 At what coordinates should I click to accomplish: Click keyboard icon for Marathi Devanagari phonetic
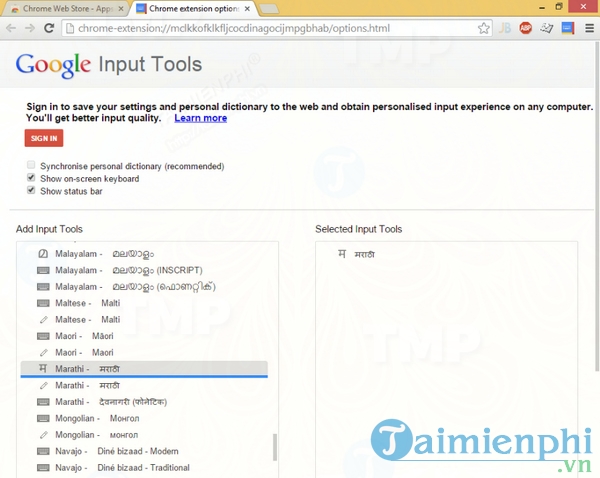43,402
